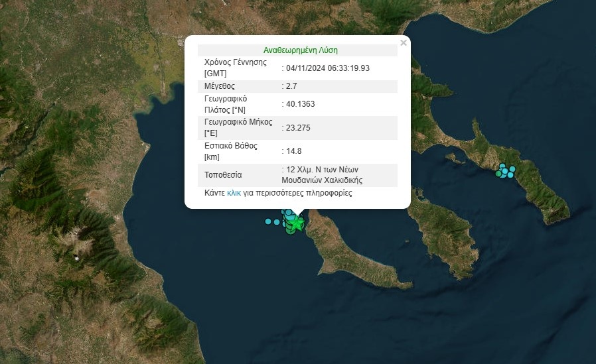Screen dimensions: 596x364
Task: Click the green star earthquake marker
Action: (x=297, y=224)
